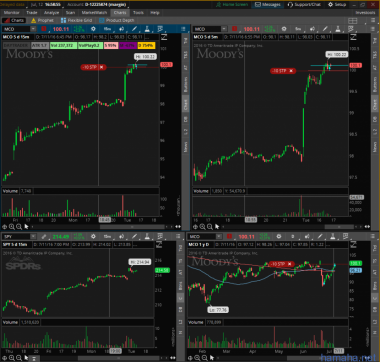Viewport: 380px width, 362px height.
Task: Open the studies flask icon in SPY chart
Action: [x=147, y=236]
